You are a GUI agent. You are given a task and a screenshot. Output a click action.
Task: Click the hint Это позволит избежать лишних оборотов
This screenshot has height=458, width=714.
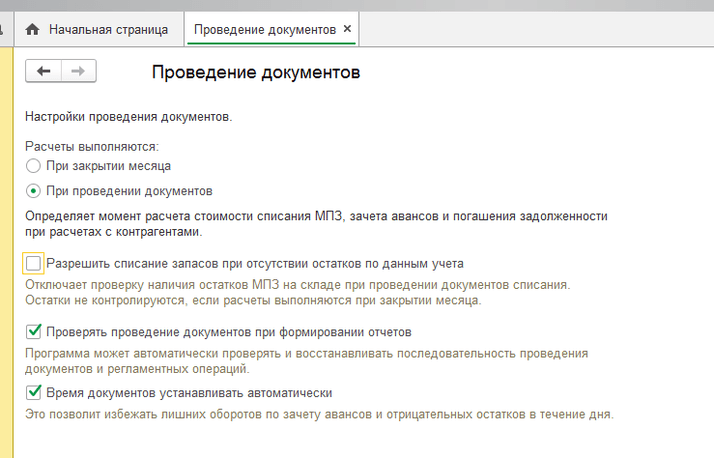pyautogui.click(x=320, y=414)
